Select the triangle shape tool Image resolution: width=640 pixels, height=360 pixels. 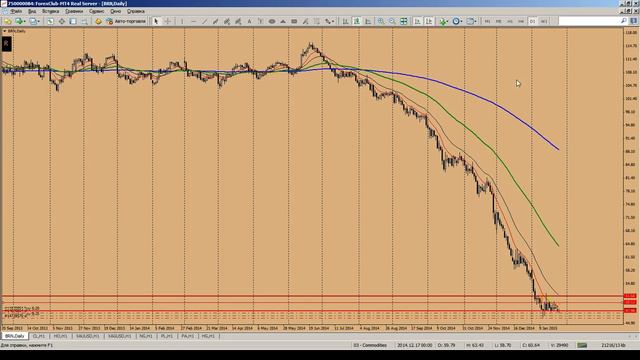[x=282, y=21]
